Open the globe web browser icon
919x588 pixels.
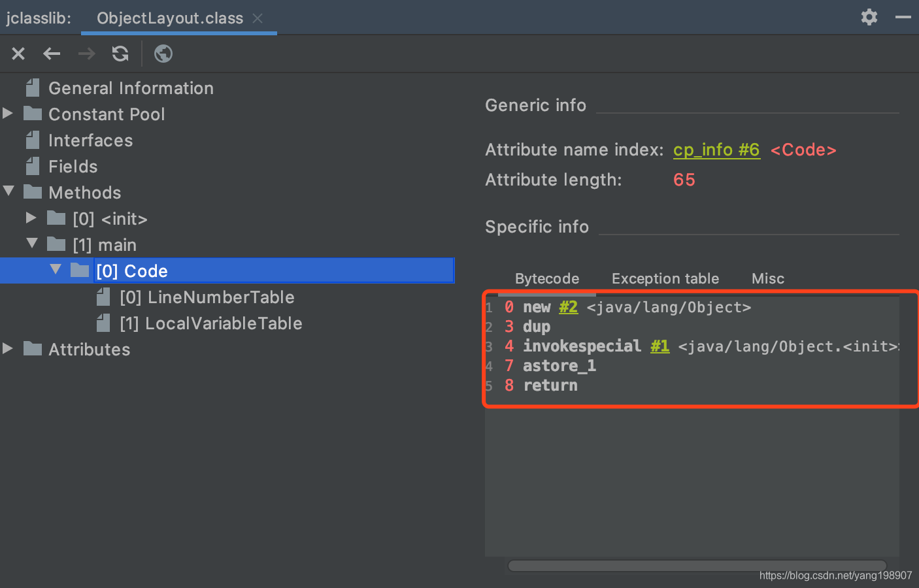(x=163, y=54)
